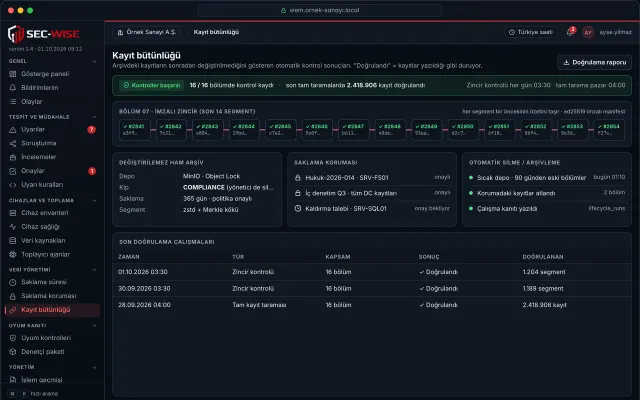Screen dimensions: 640x400
Task: Click the MinIO Object Lock value
Action: (211, 176)
